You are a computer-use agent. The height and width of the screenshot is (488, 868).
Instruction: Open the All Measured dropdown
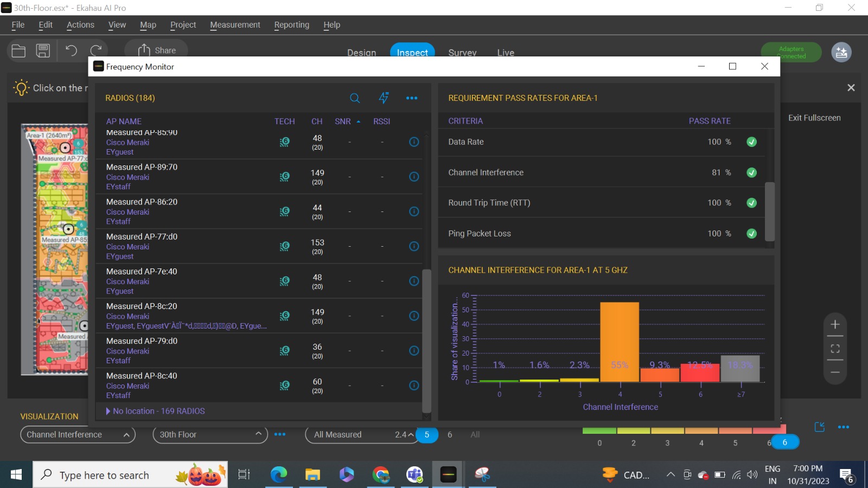click(361, 434)
